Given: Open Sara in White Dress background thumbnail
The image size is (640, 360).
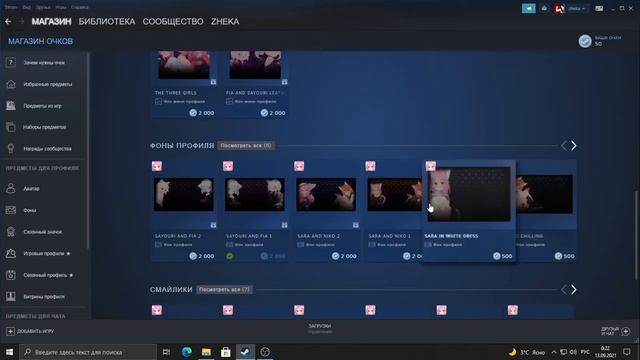Looking at the screenshot, I should coord(469,194).
